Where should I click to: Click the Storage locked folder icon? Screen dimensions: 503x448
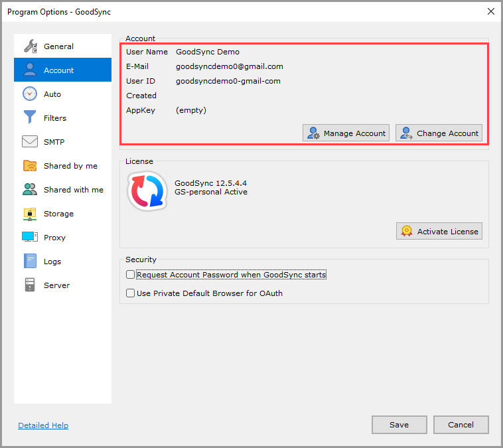[x=30, y=214]
